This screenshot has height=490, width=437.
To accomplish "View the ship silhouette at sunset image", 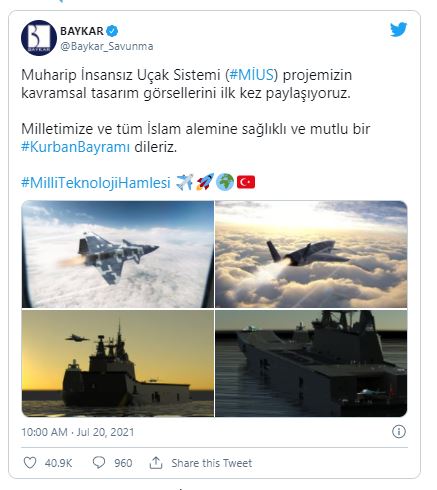I will [x=118, y=363].
